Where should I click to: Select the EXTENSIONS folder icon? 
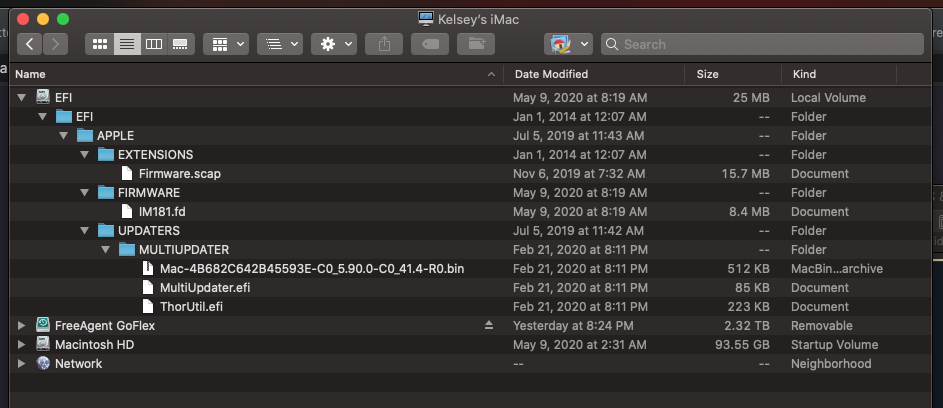click(106, 155)
